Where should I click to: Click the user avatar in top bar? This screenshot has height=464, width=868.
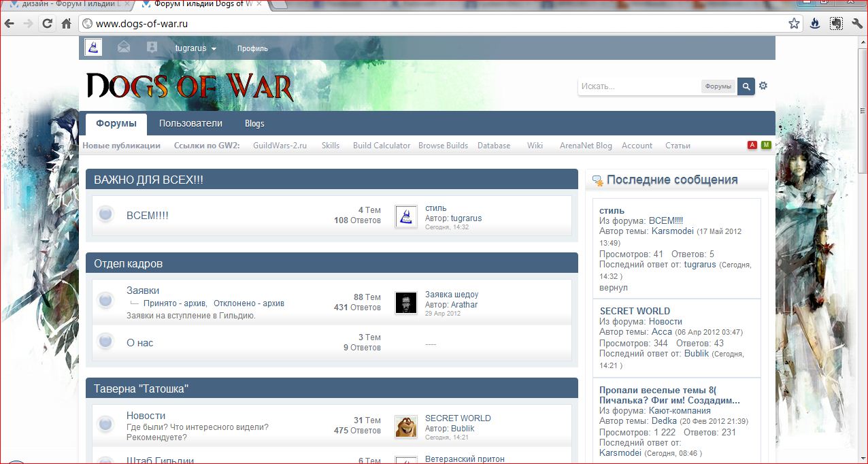coord(93,48)
